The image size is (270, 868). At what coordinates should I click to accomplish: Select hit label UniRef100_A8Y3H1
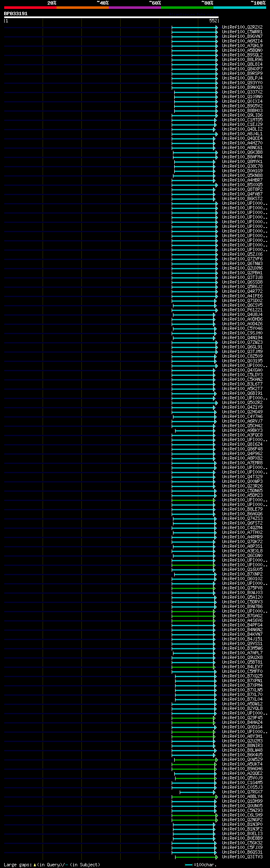pos(242,736)
